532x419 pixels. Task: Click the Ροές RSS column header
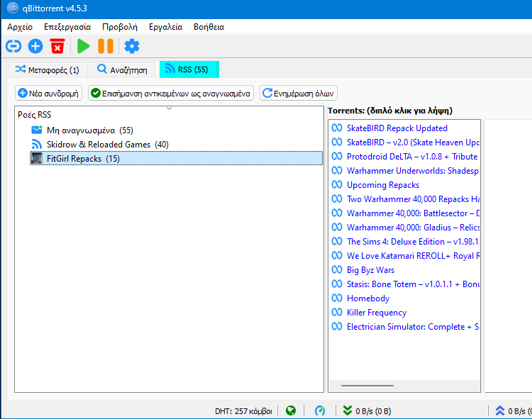pos(34,115)
